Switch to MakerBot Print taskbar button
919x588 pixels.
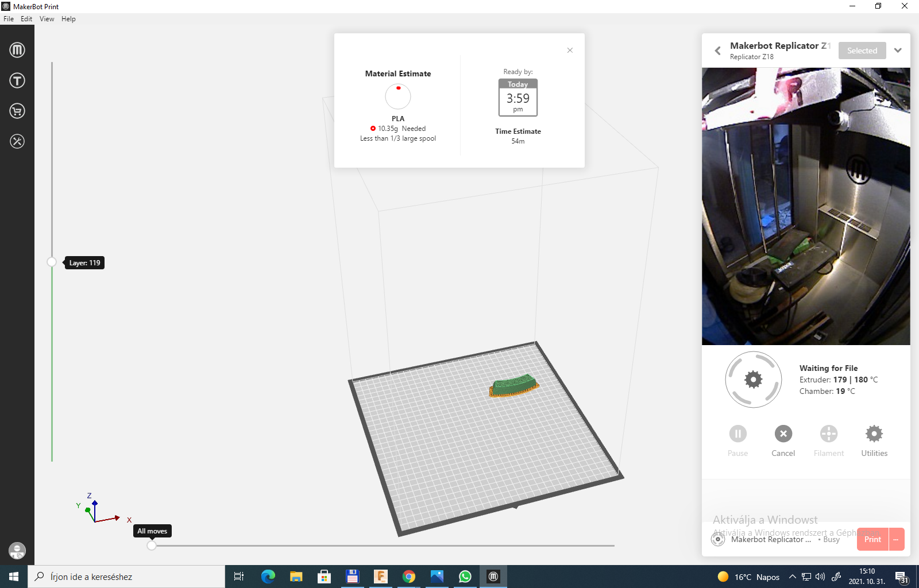493,577
